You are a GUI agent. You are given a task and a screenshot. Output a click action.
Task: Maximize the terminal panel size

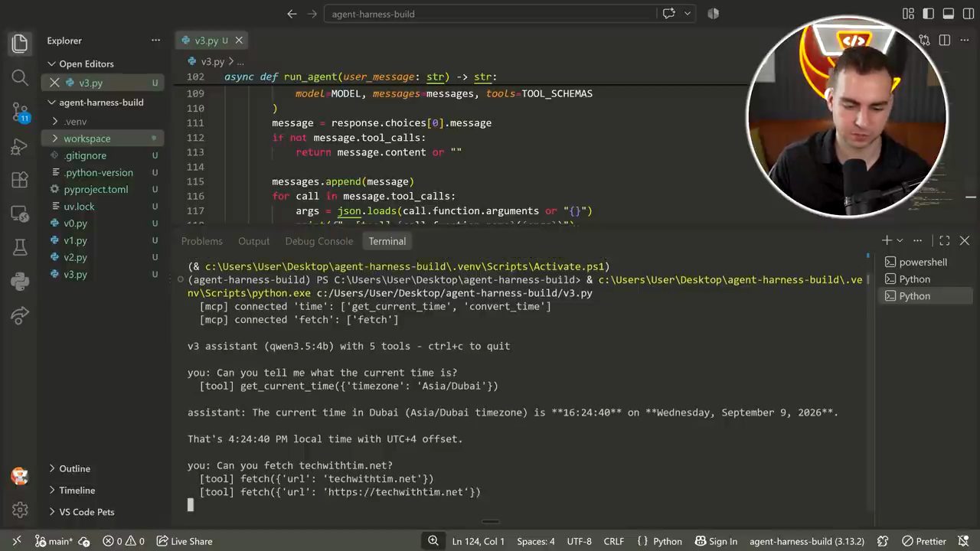(x=945, y=240)
